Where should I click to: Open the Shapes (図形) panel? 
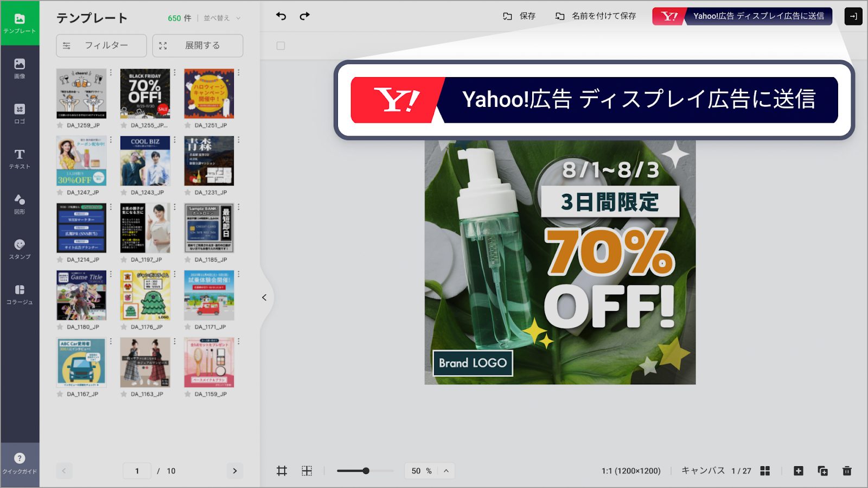click(20, 204)
